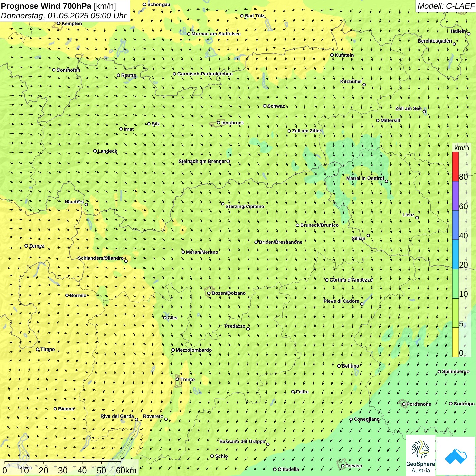Viewport: 476px width, 476px height.
Task: Click the red 80 km/h legend color
Action: click(x=455, y=167)
